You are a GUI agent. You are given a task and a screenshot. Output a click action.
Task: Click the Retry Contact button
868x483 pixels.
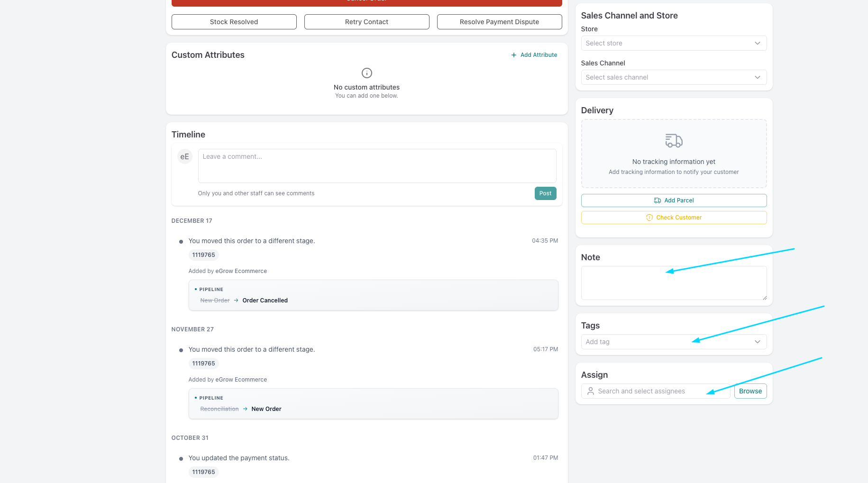[366, 22]
